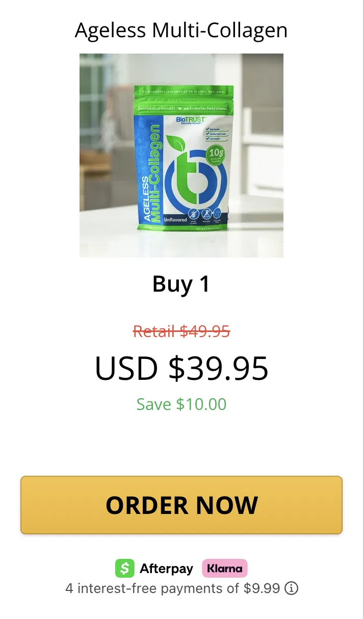Screen dimensions: 364x619
Task: Click the 4 interest-free payments text
Action: pyautogui.click(x=173, y=589)
